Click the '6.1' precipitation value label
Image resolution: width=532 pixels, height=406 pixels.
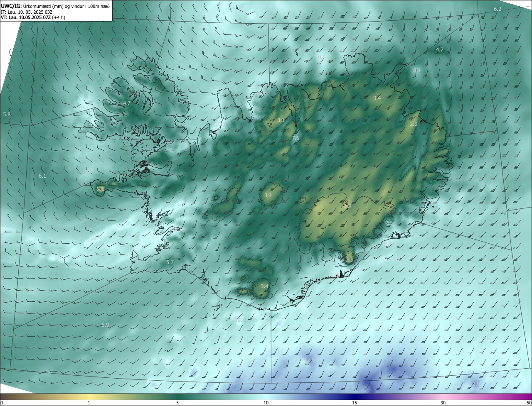(x=42, y=176)
